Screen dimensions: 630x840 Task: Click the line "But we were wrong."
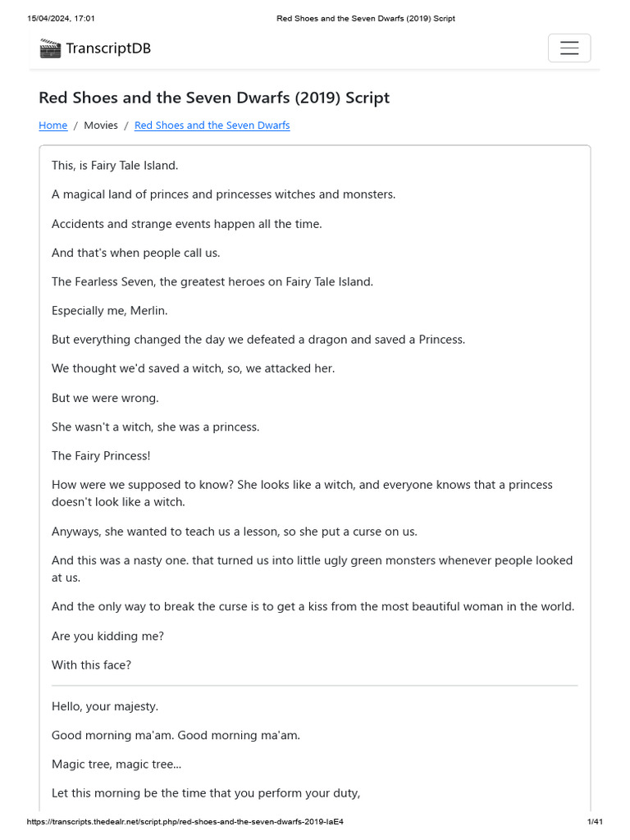point(105,398)
